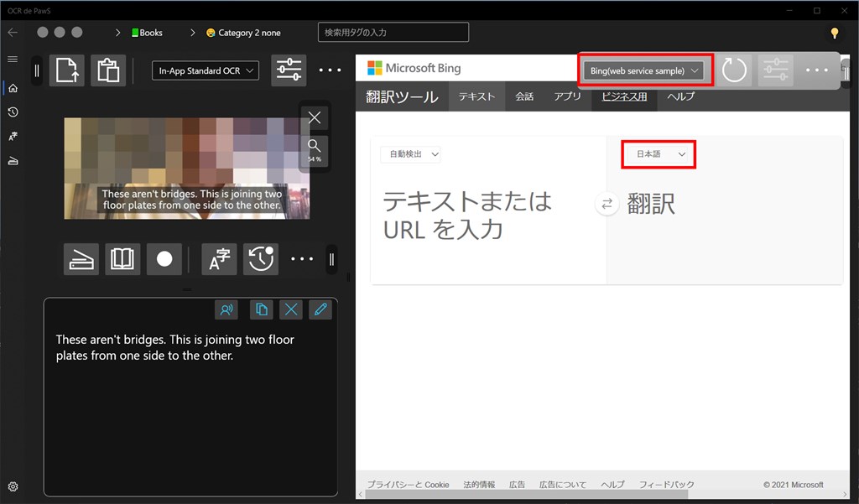859x504 pixels.
Task: Switch to the 会話 tab
Action: (x=524, y=96)
